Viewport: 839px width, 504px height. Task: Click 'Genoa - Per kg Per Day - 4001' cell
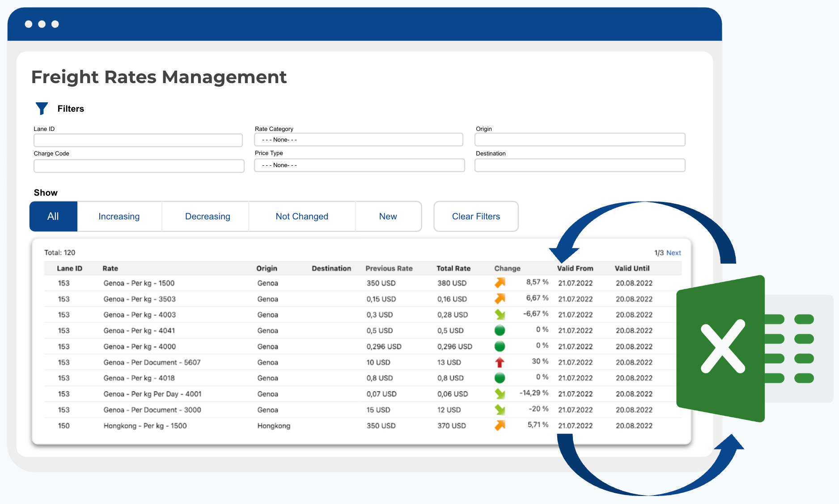click(153, 394)
